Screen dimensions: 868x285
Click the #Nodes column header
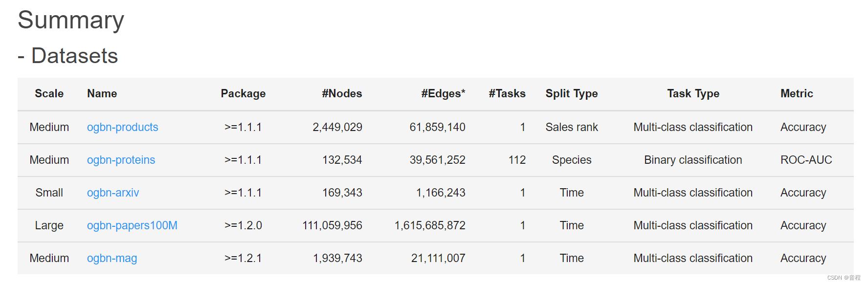click(342, 94)
